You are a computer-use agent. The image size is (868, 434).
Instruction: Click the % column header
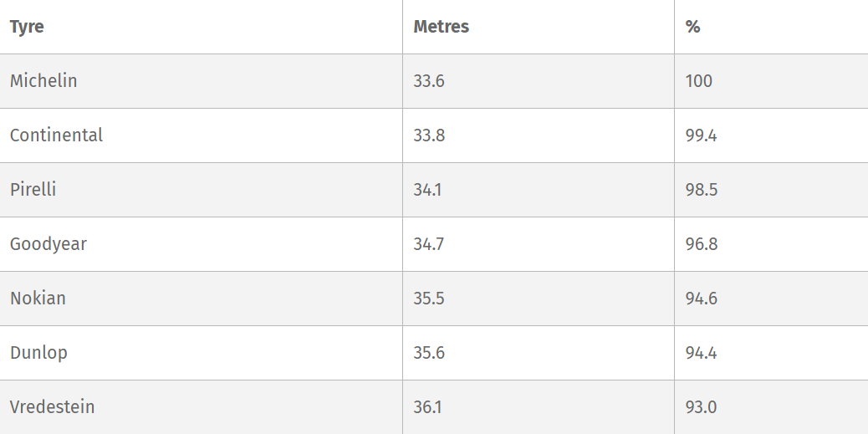tap(692, 27)
